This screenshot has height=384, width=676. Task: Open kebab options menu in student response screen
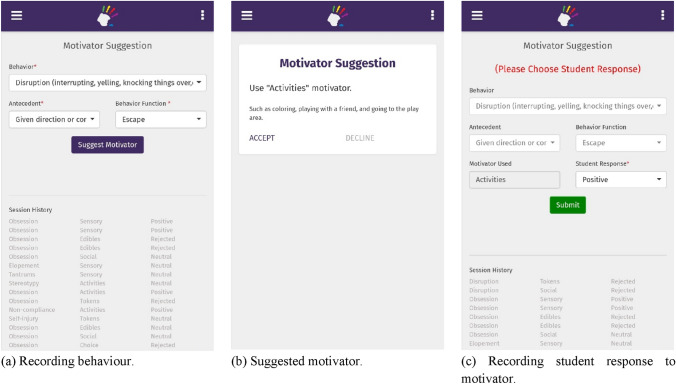click(663, 16)
